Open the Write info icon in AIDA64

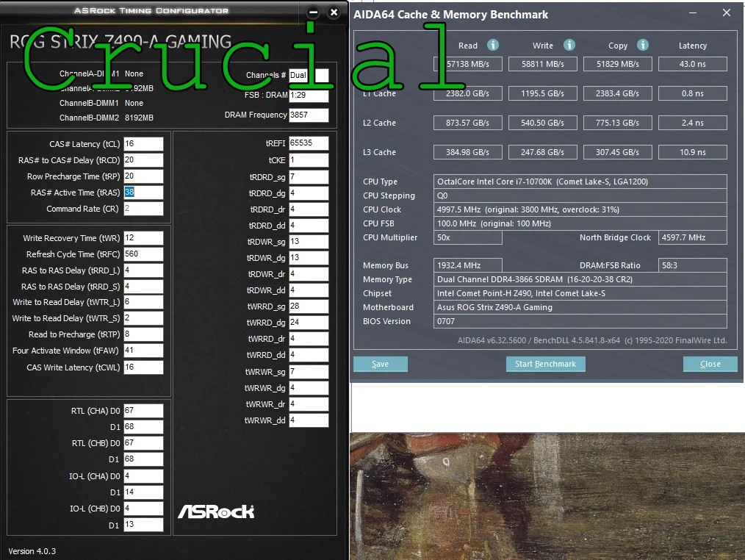point(569,45)
